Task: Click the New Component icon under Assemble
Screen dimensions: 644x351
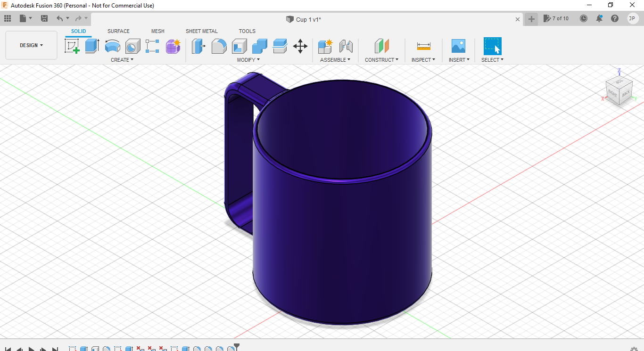Action: 325,46
